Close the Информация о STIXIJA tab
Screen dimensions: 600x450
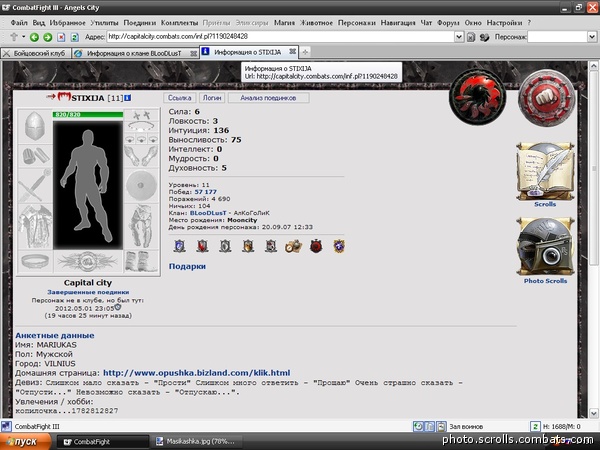click(x=293, y=51)
